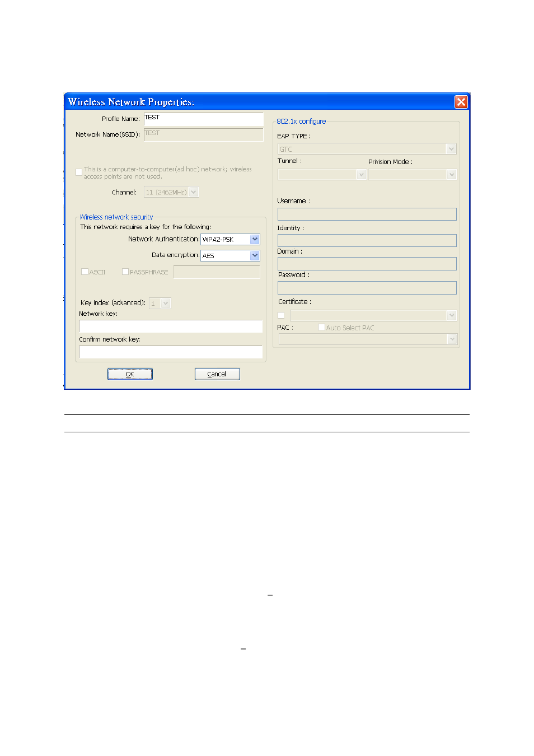Viewport: 534px width, 756px height.
Task: Open the EAP TYPE dropdown
Action: pos(367,149)
